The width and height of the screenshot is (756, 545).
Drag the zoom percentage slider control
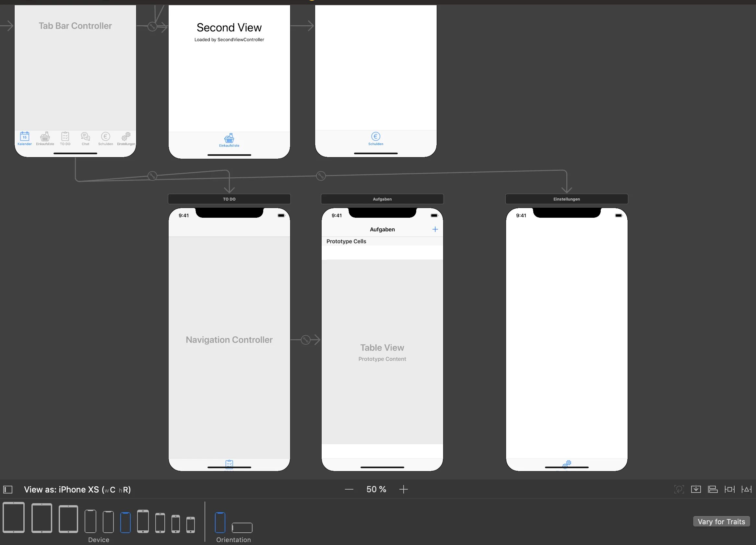[376, 489]
